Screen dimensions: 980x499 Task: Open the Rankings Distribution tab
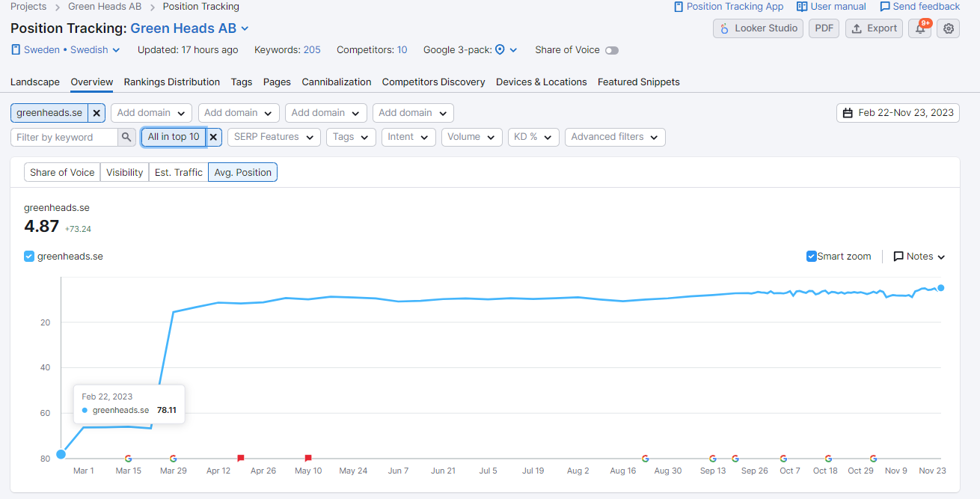[x=172, y=82]
